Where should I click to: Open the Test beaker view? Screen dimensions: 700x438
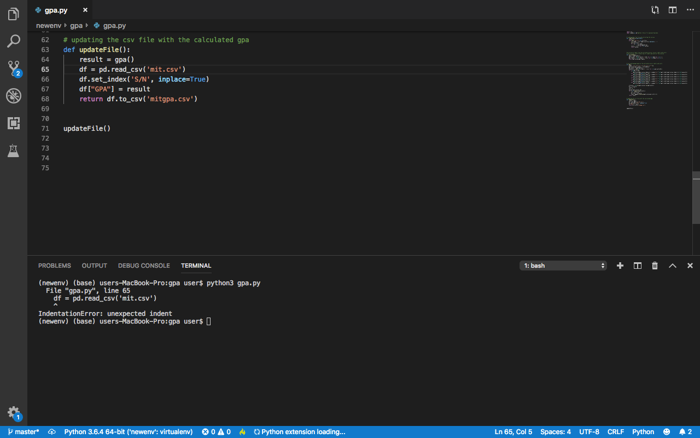[x=13, y=150]
